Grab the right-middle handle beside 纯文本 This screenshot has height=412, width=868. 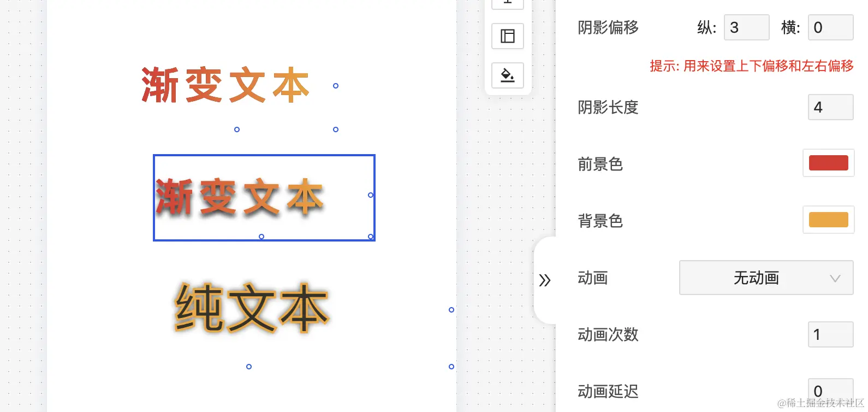pyautogui.click(x=451, y=310)
